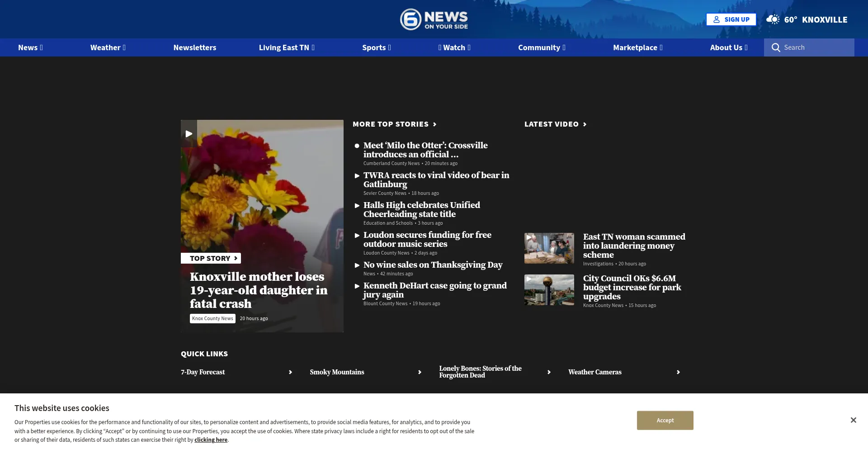
Task: Read the Milo the Otter story
Action: (425, 150)
